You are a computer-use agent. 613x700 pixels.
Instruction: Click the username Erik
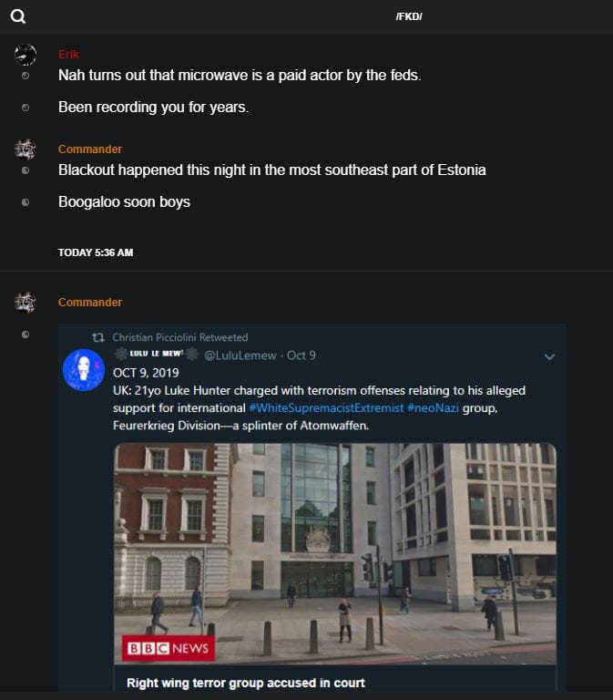coord(68,54)
